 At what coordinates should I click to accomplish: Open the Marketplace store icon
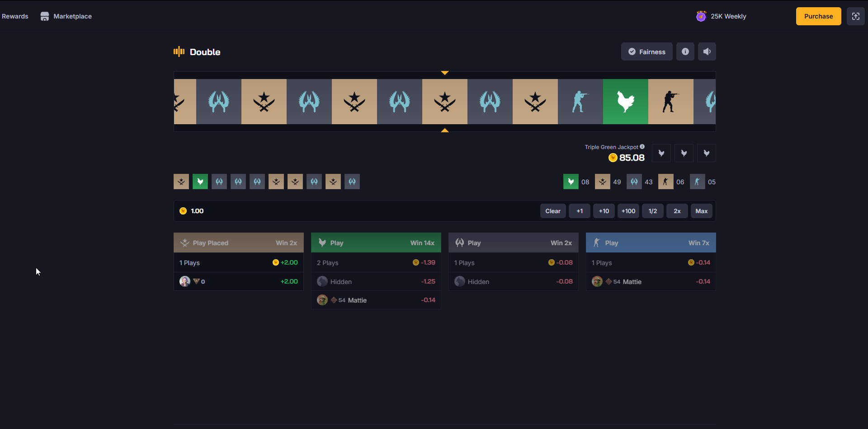coord(45,16)
